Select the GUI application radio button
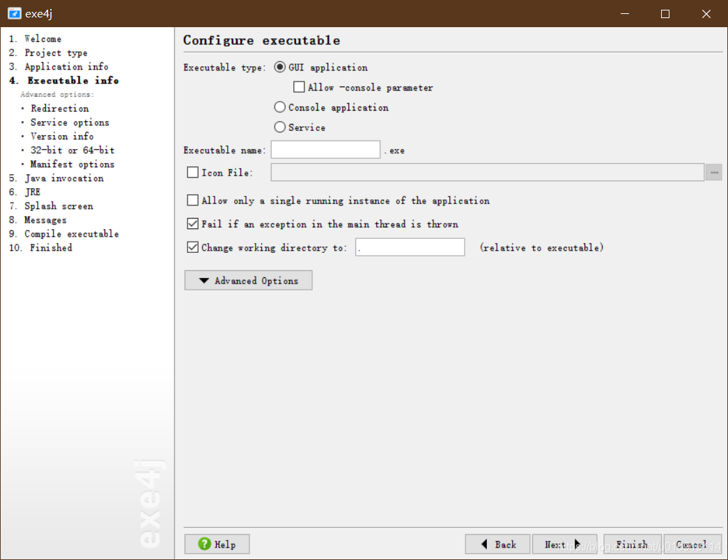728x560 pixels. pos(279,68)
